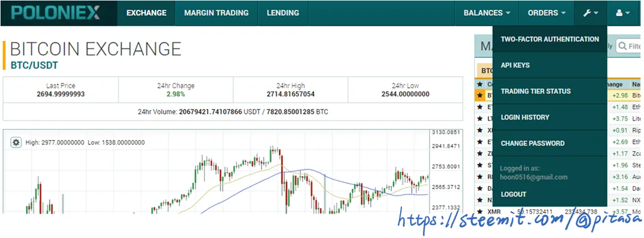Click chart High: 2977.00000000 label
This screenshot has width=644, height=238.
[55, 142]
